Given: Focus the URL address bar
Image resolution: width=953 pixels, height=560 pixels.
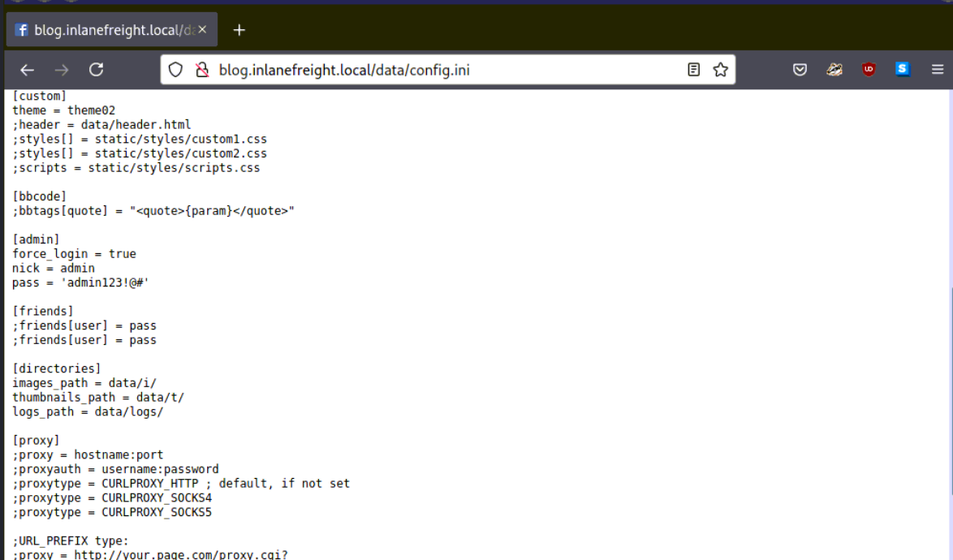Looking at the screenshot, I should point(449,70).
